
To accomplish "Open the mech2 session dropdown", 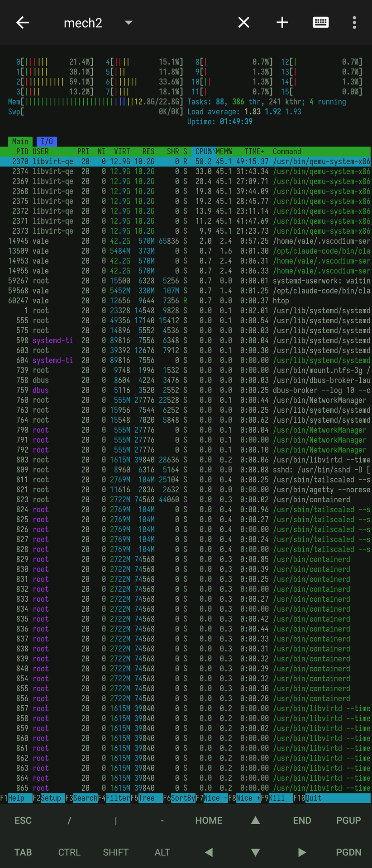I will [x=129, y=23].
